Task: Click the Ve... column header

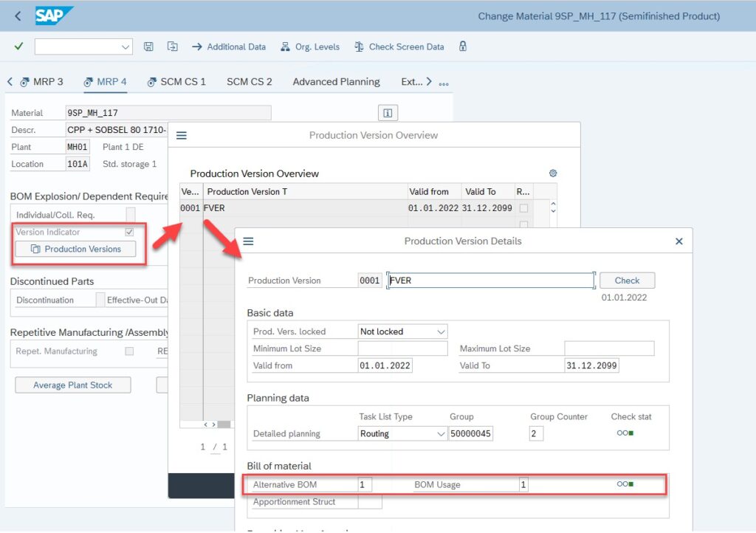Action: point(191,191)
